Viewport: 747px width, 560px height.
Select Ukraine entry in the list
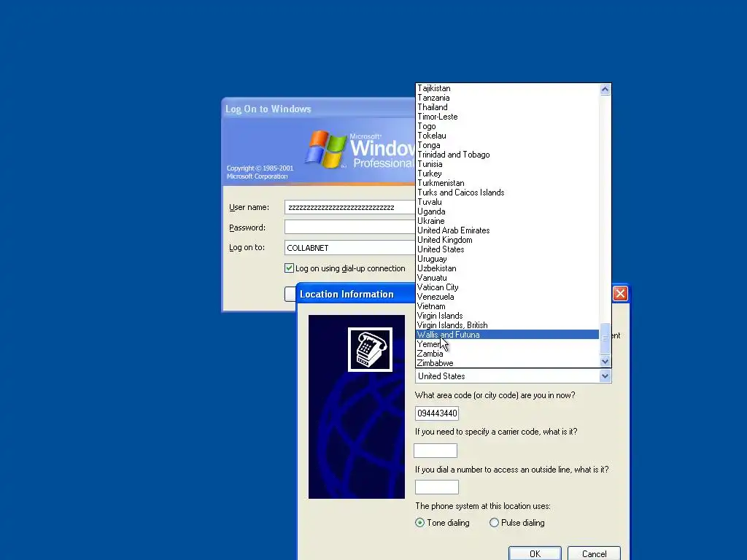pyautogui.click(x=508, y=221)
